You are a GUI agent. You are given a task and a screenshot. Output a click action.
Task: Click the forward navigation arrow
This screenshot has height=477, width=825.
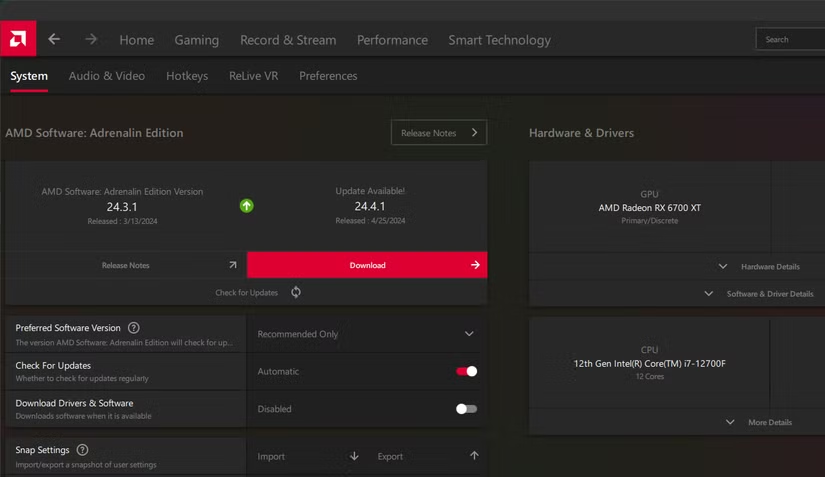coord(91,39)
